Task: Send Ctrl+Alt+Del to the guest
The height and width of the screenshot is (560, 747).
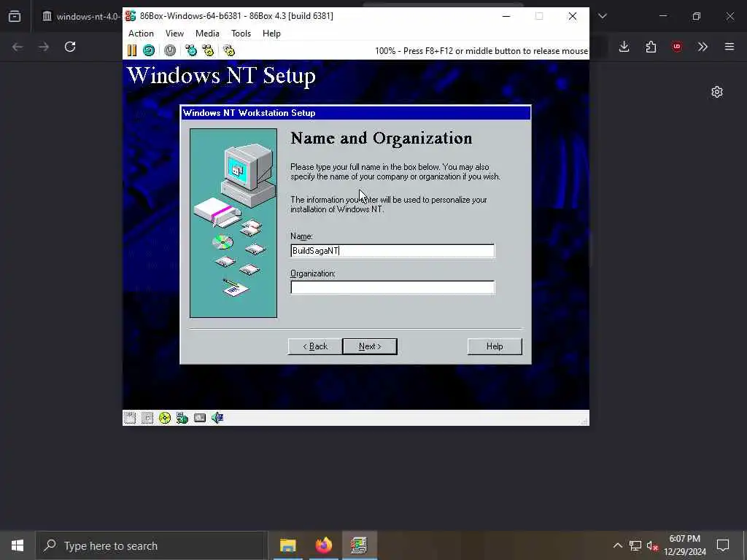Action: pyautogui.click(x=191, y=50)
